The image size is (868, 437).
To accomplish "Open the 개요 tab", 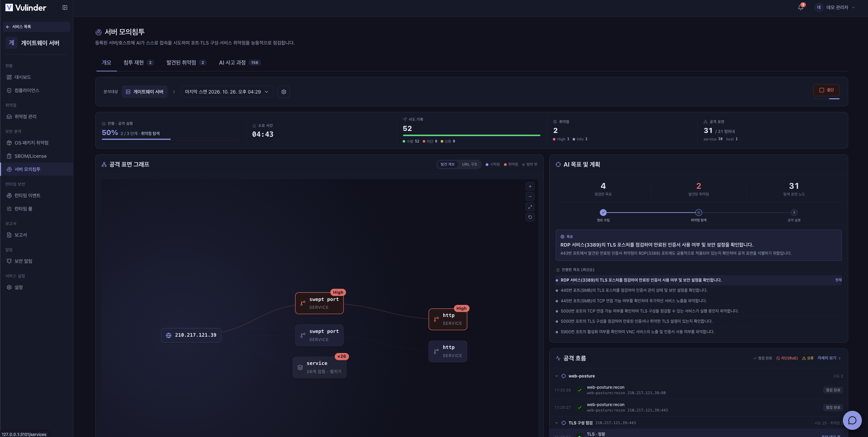I will (x=106, y=63).
